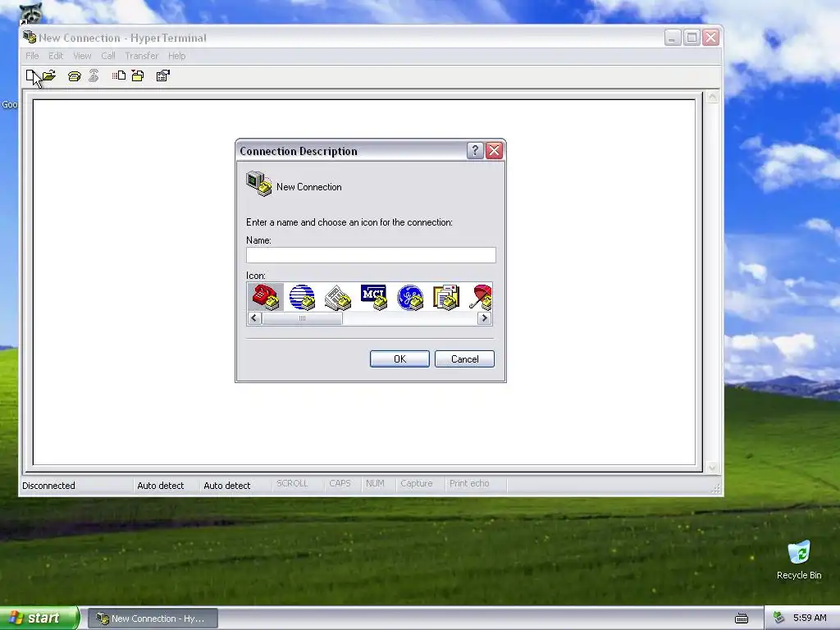The width and height of the screenshot is (840, 630).
Task: Click the Receive file toolbar icon
Action: 138,76
